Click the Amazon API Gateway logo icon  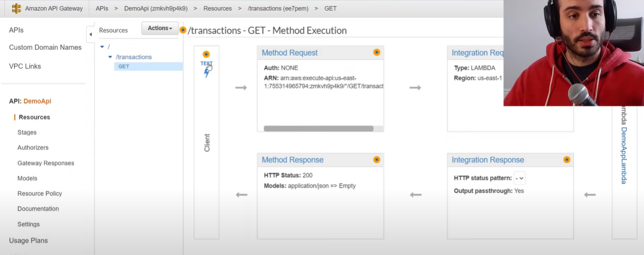pos(16,9)
